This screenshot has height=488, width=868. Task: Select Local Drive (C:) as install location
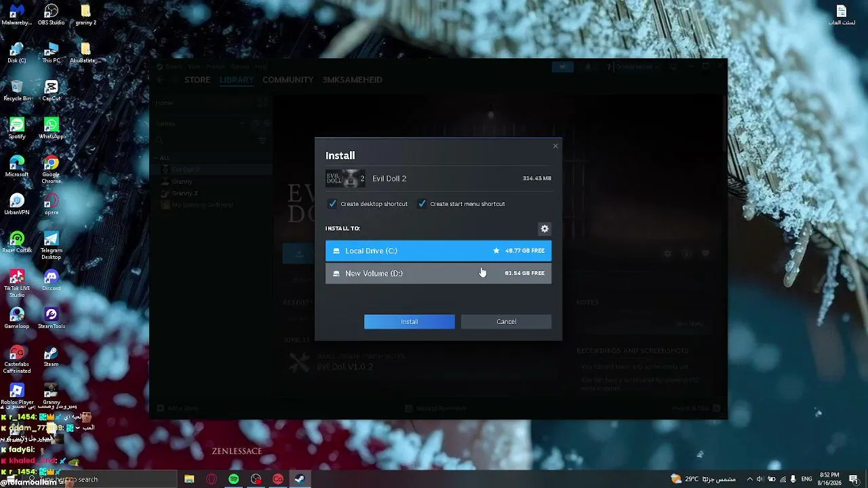click(x=438, y=251)
